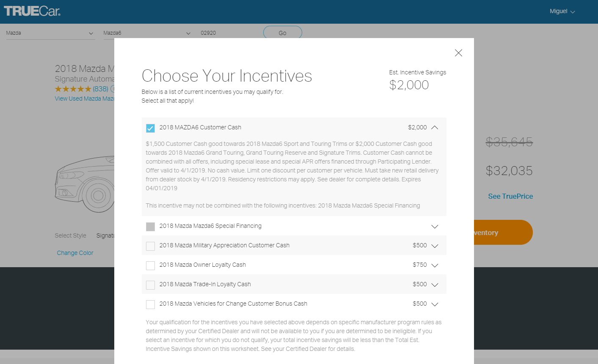The height and width of the screenshot is (364, 598).
Task: Click the 02920 zip code field
Action: tap(229, 33)
